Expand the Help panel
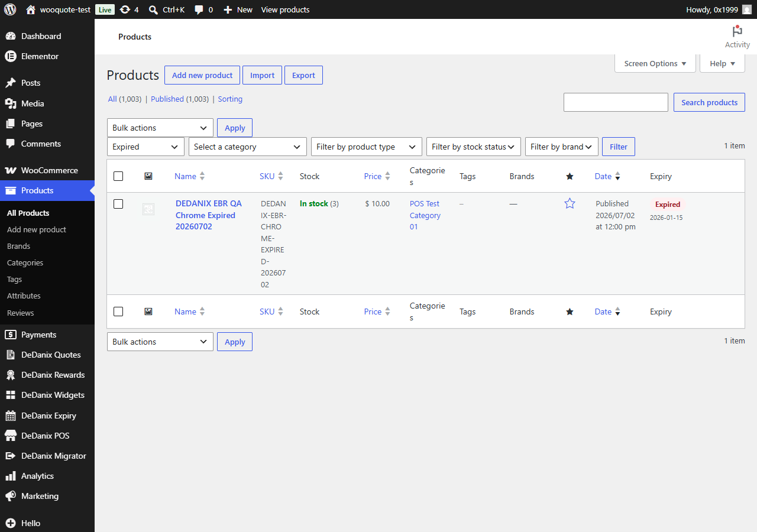The height and width of the screenshot is (532, 757). (722, 63)
